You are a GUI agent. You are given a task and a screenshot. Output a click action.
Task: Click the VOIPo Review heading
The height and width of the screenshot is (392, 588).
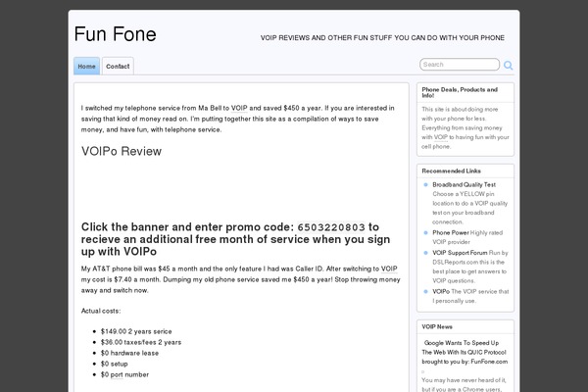click(122, 151)
